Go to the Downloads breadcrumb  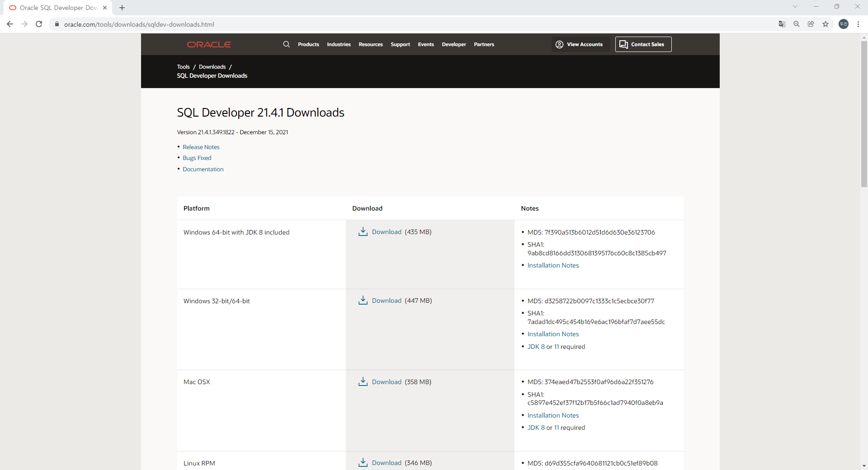(x=212, y=67)
